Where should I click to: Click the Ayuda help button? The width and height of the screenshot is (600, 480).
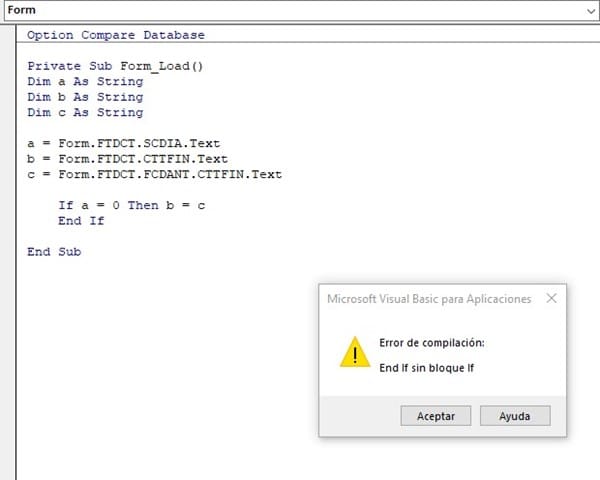[515, 416]
